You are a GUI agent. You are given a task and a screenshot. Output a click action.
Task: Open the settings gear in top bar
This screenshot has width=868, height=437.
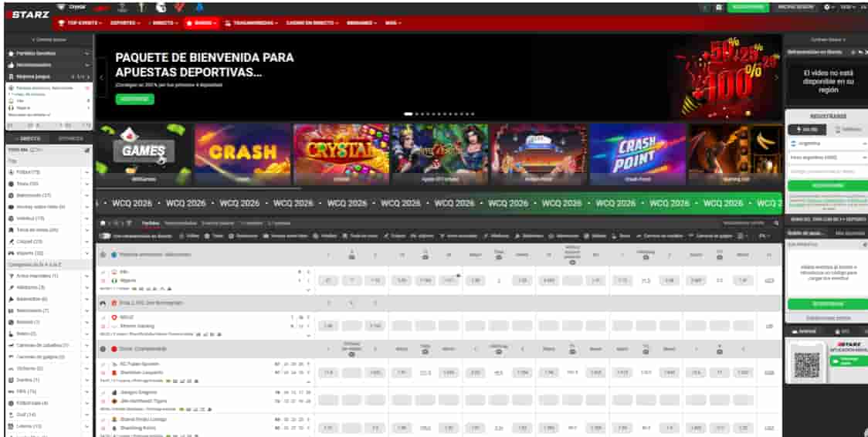(828, 7)
